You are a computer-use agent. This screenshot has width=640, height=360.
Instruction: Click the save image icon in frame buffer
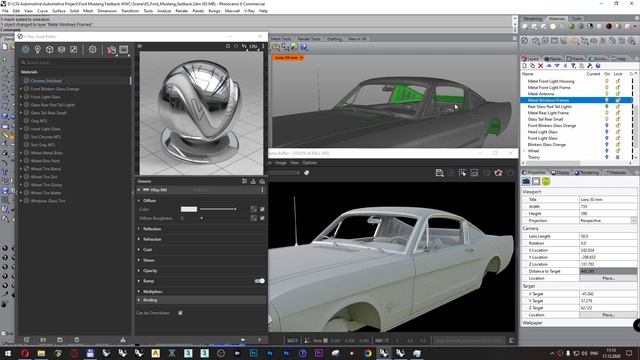tap(439, 173)
